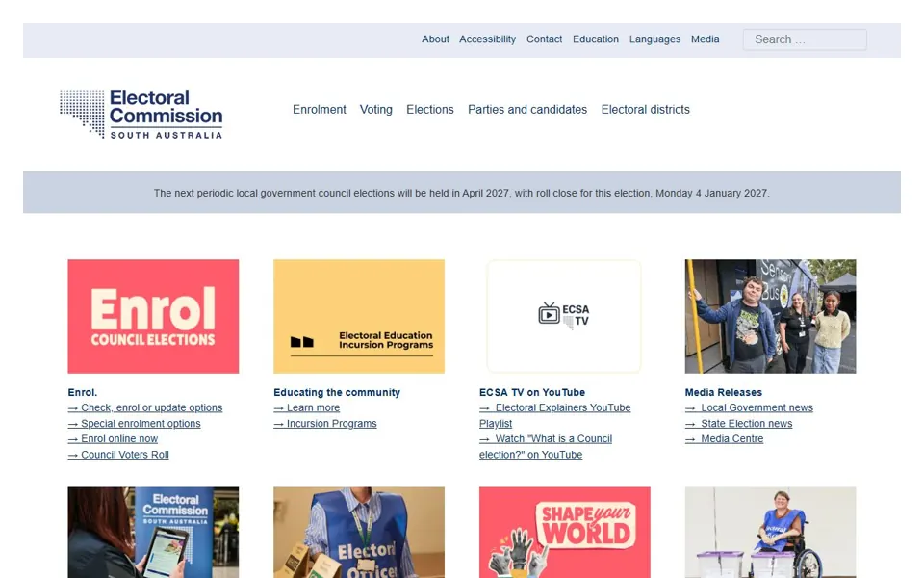The image size is (924, 578).
Task: Go to Accessibility in top bar
Action: [487, 39]
